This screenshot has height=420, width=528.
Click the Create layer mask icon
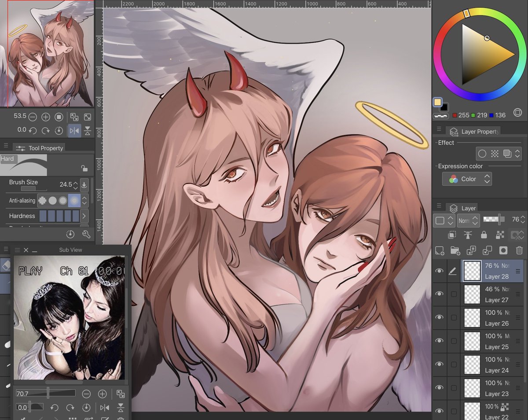click(503, 250)
